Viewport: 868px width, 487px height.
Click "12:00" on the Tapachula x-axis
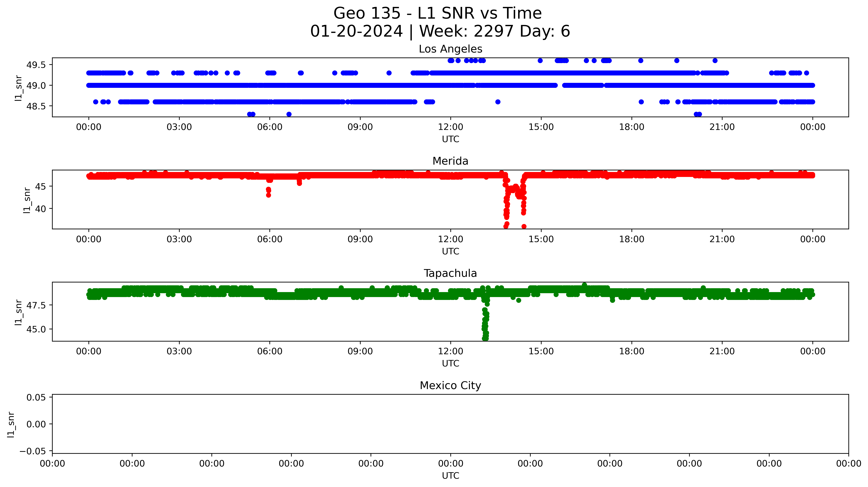click(x=451, y=351)
